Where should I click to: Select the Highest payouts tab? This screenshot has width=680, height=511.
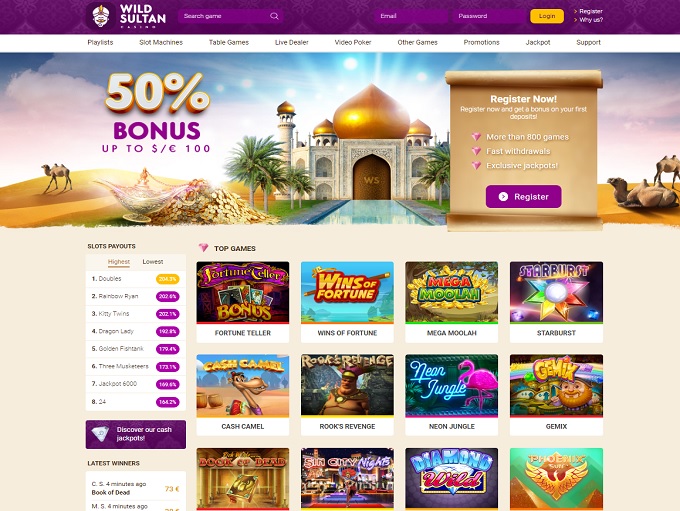pyautogui.click(x=119, y=262)
